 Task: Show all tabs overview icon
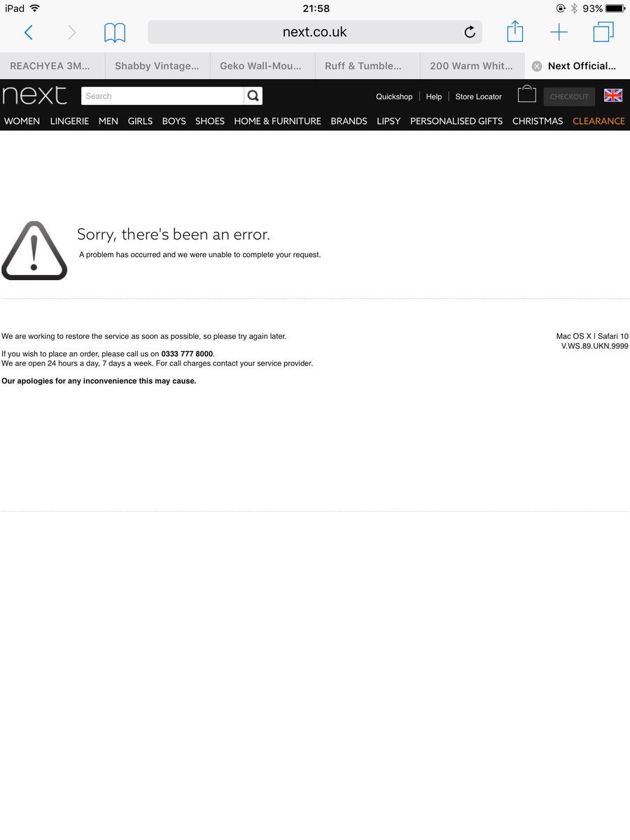pos(603,32)
